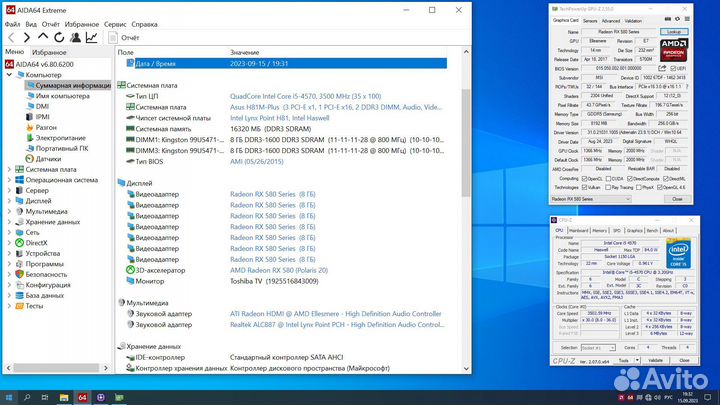Open the Tools dropdown arrow in CPU-Z
Image resolution: width=720 pixels, height=405 pixels.
637,360
